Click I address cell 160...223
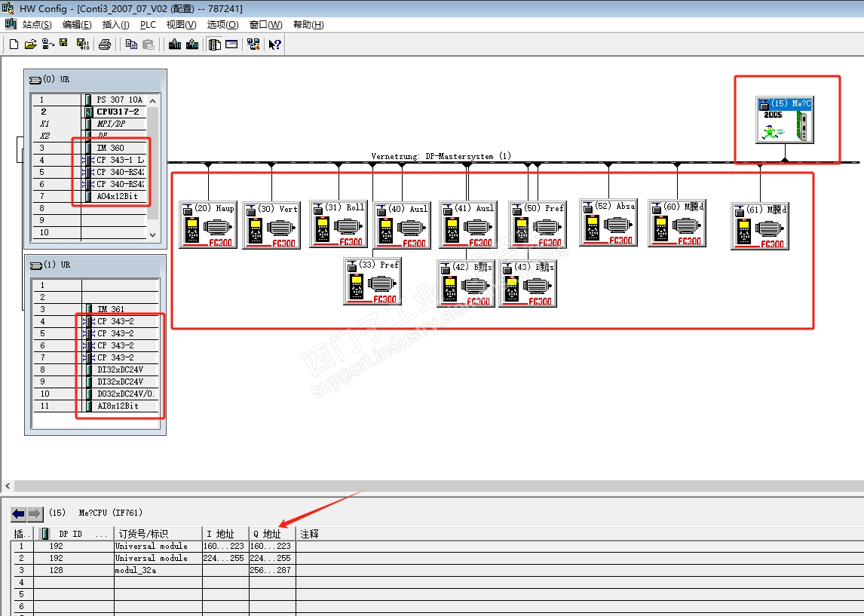Image resolution: width=864 pixels, height=616 pixels. pyautogui.click(x=225, y=546)
